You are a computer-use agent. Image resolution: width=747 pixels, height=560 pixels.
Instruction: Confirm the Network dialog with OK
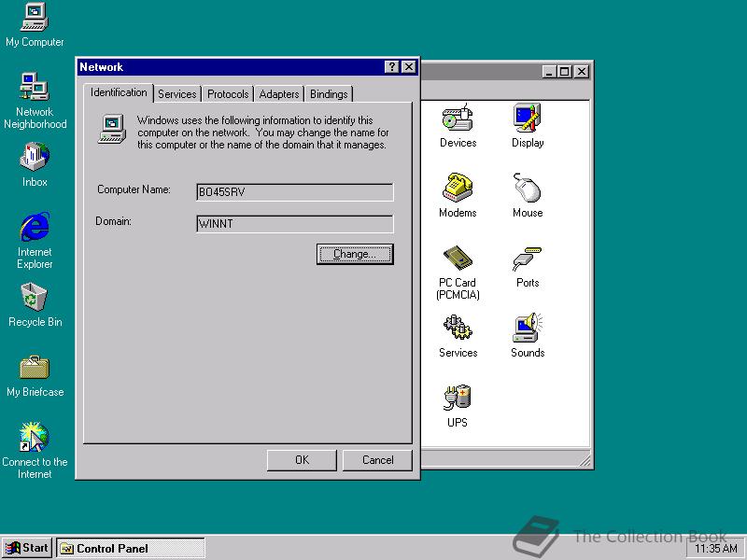click(302, 460)
